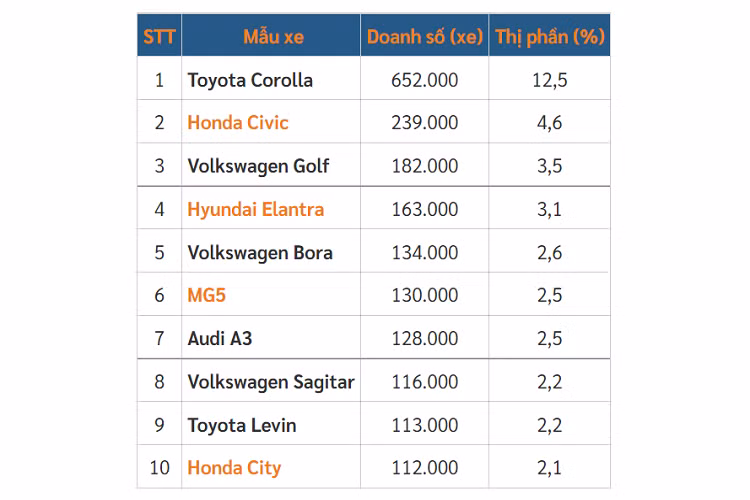Screen dimensions: 750x500
Task: Click the 112.000 sales figure
Action: point(425,468)
